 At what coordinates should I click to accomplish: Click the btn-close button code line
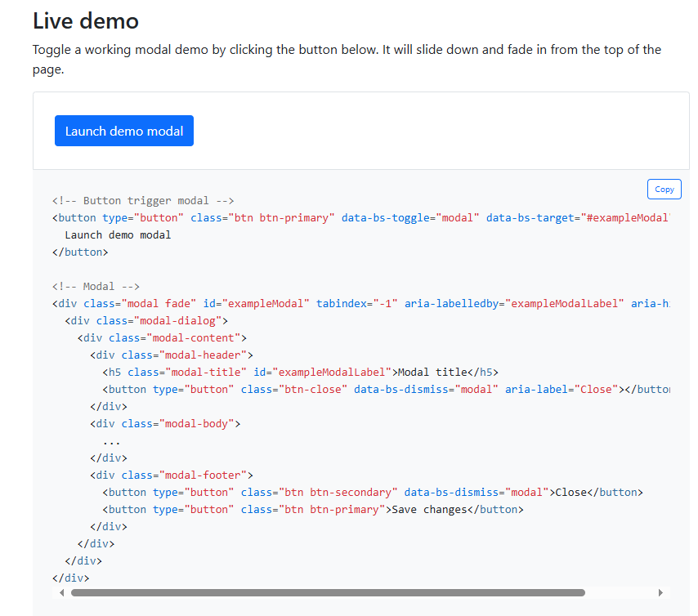pos(386,390)
